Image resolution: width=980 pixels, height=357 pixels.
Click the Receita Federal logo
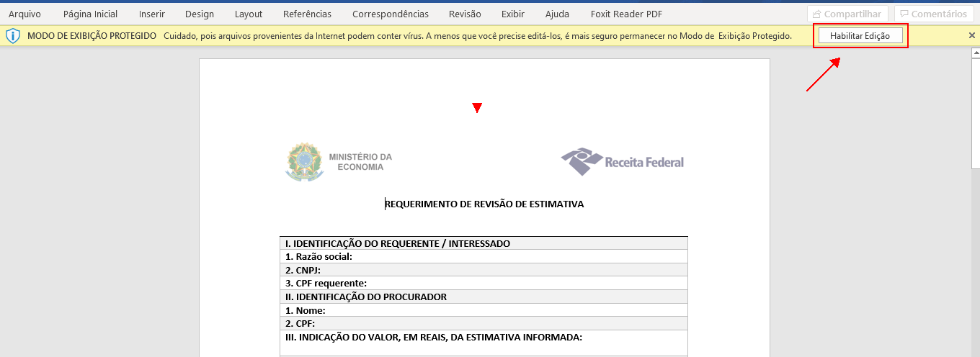(x=623, y=162)
